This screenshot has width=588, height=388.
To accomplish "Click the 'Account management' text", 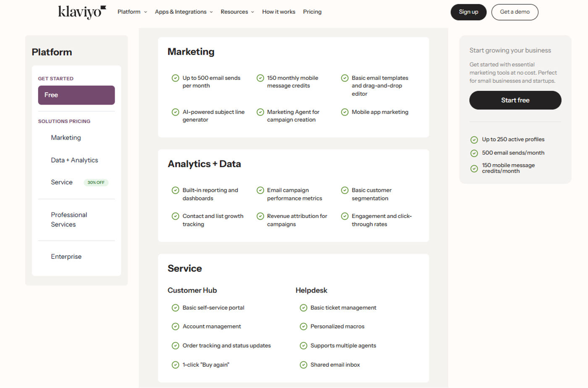I will 212,327.
